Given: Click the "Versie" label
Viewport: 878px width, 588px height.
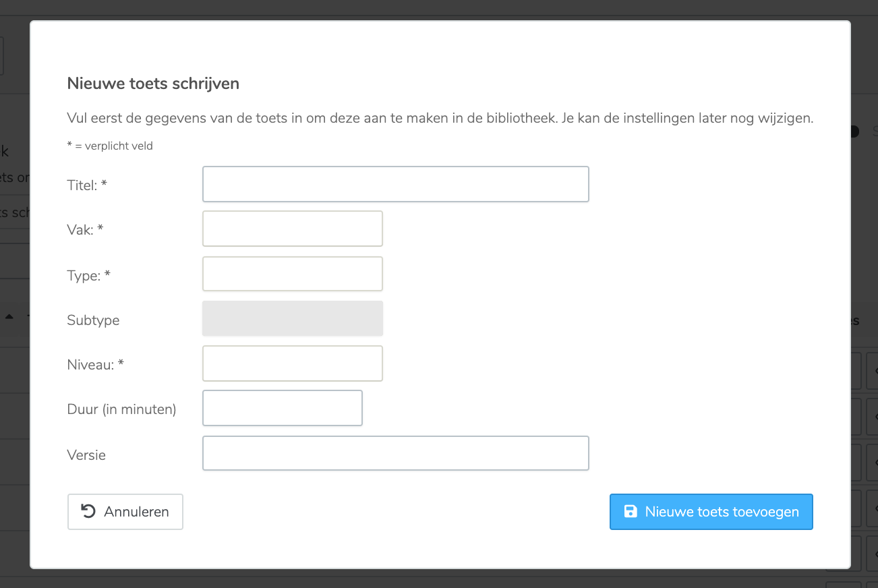Looking at the screenshot, I should (86, 455).
